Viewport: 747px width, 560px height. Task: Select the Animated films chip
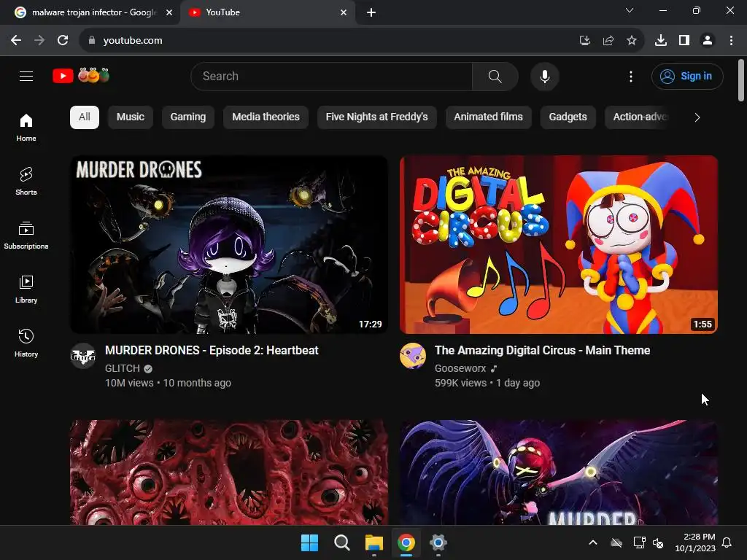[488, 117]
